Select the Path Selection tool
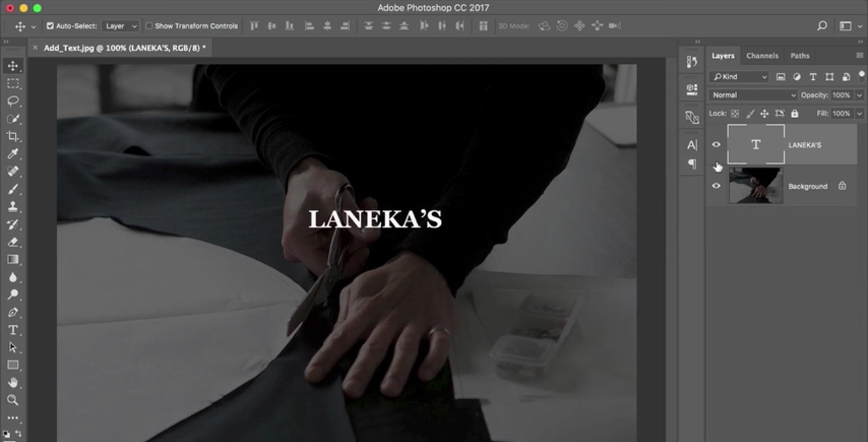Viewport: 868px width, 442px height. pyautogui.click(x=13, y=347)
